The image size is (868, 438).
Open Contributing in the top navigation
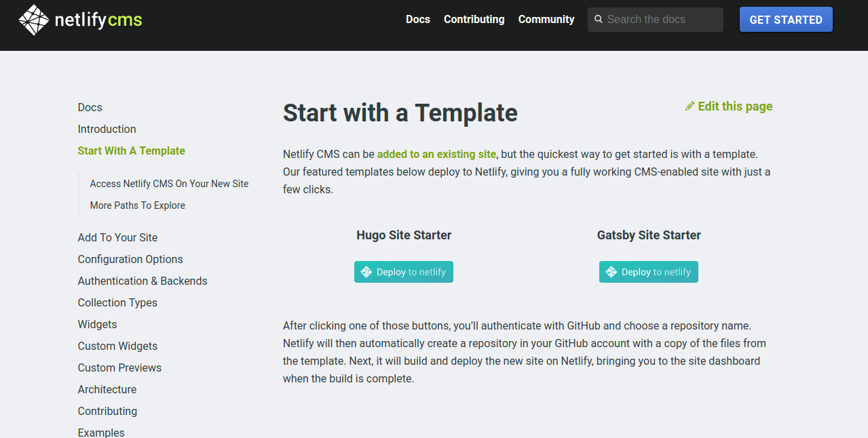474,20
